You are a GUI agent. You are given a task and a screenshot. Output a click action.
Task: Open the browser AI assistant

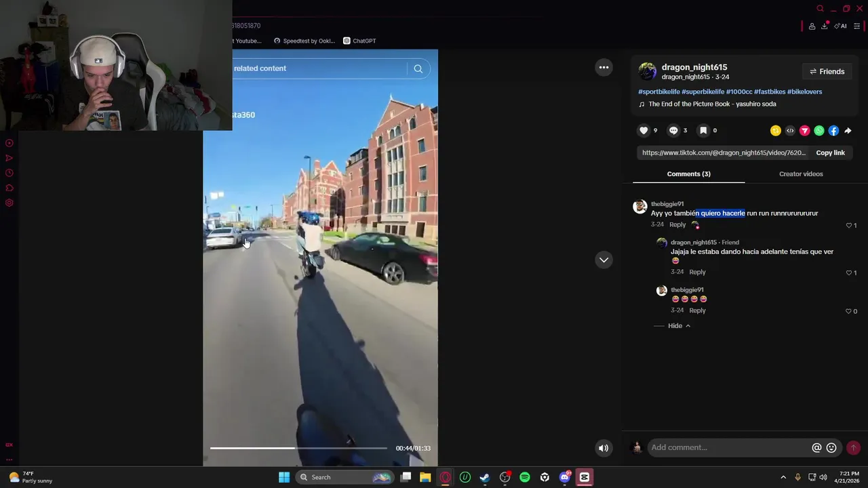[x=840, y=26]
